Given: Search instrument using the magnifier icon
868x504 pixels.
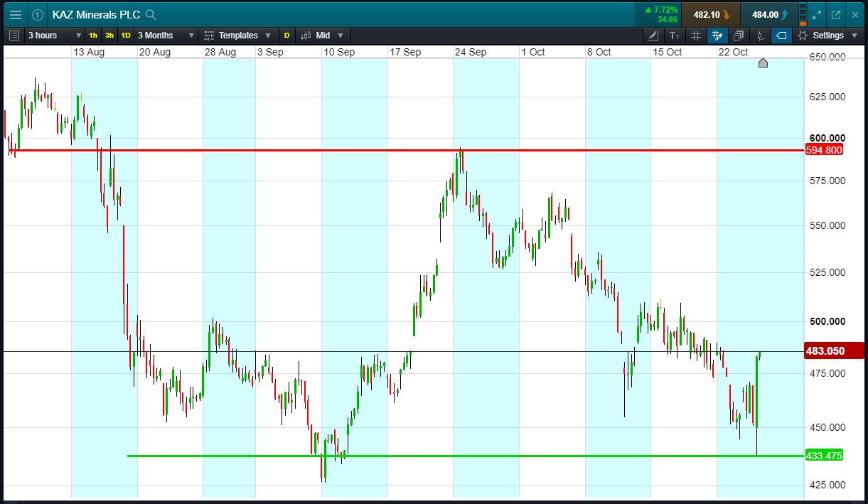Looking at the screenshot, I should tap(150, 14).
